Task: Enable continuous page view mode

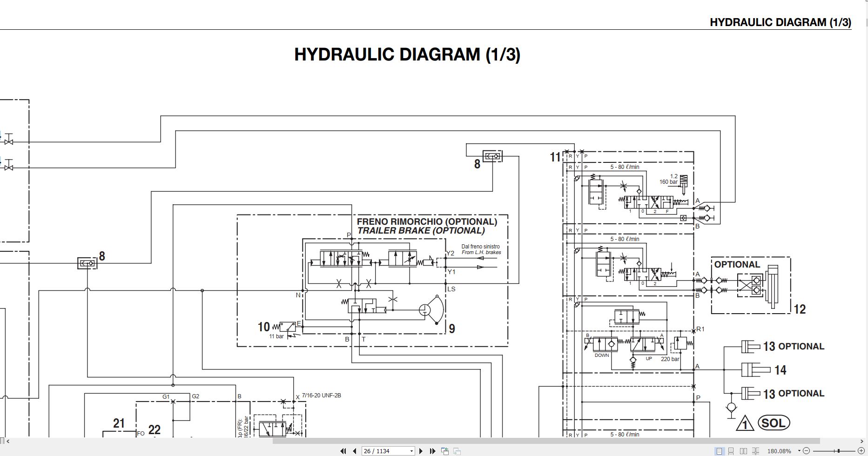Action: tap(731, 451)
